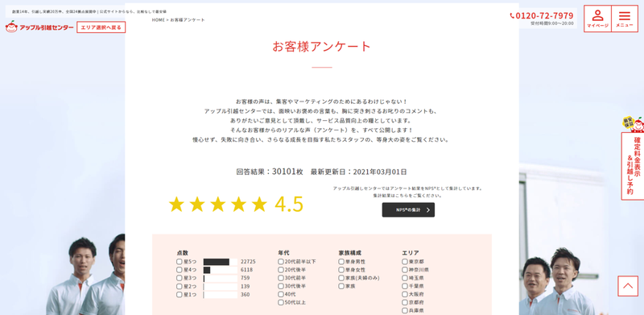Check the 20代前半以下 age checkbox

[x=281, y=262]
